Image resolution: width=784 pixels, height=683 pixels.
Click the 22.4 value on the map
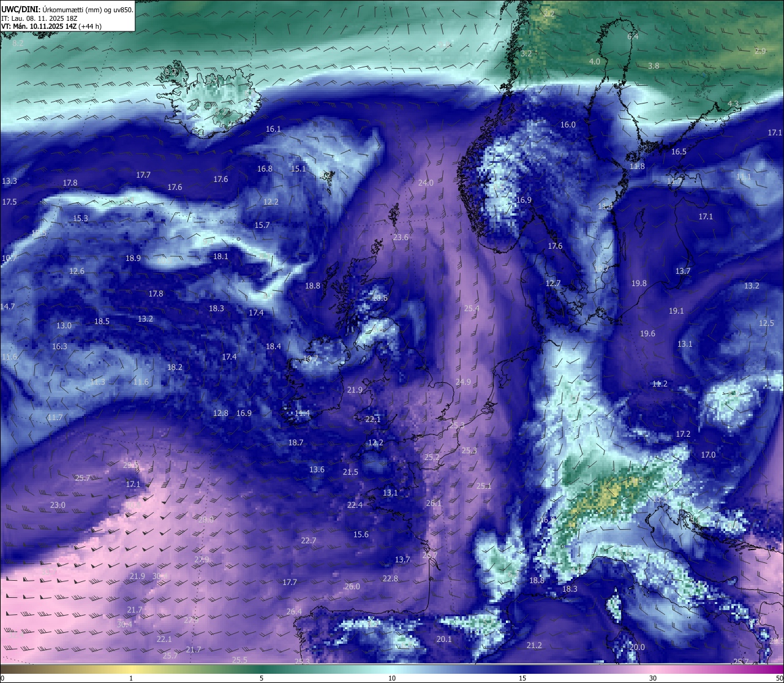(x=355, y=505)
